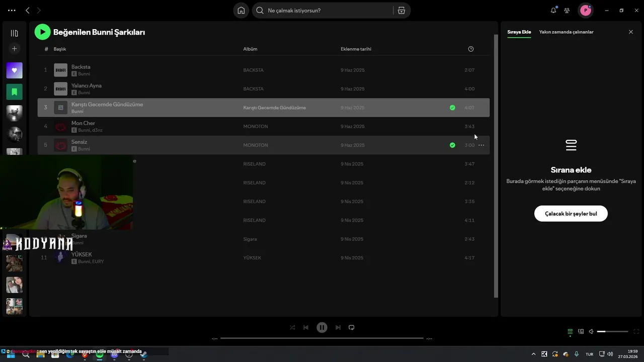Image resolution: width=644 pixels, height=362 pixels.
Task: Skip to next track
Action: pos(338,327)
